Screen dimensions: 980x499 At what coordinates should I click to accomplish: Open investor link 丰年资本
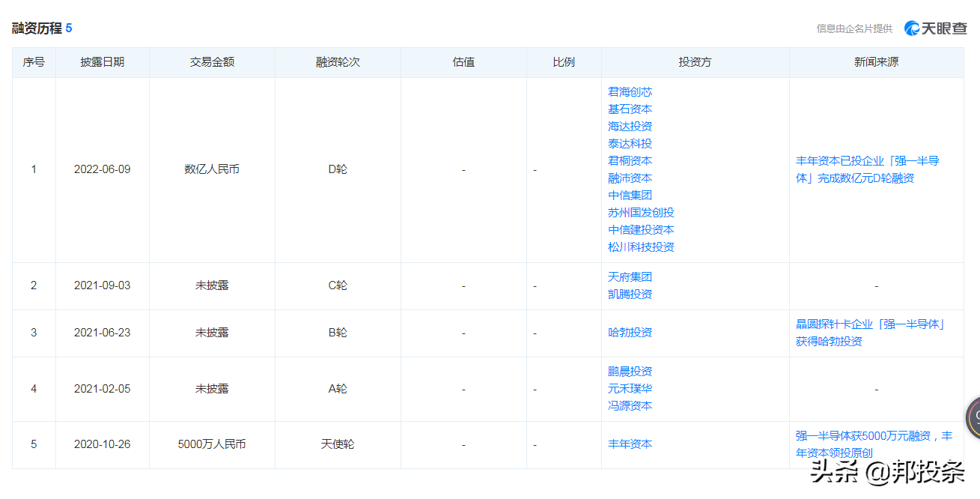(x=630, y=444)
